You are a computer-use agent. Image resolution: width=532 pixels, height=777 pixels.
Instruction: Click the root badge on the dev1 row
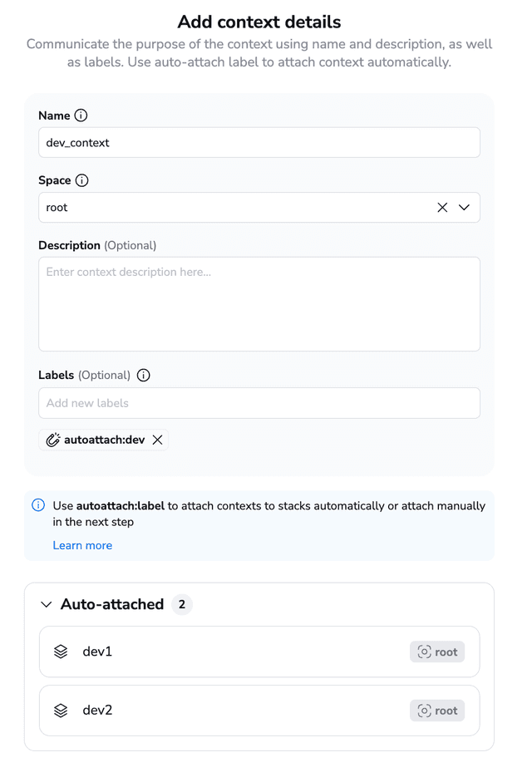click(x=437, y=652)
